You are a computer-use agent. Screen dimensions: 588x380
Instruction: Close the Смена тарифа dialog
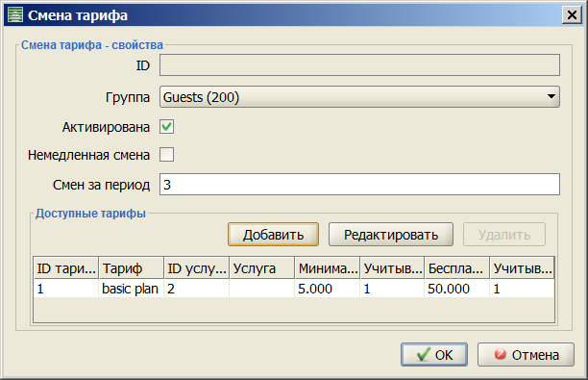pos(572,15)
